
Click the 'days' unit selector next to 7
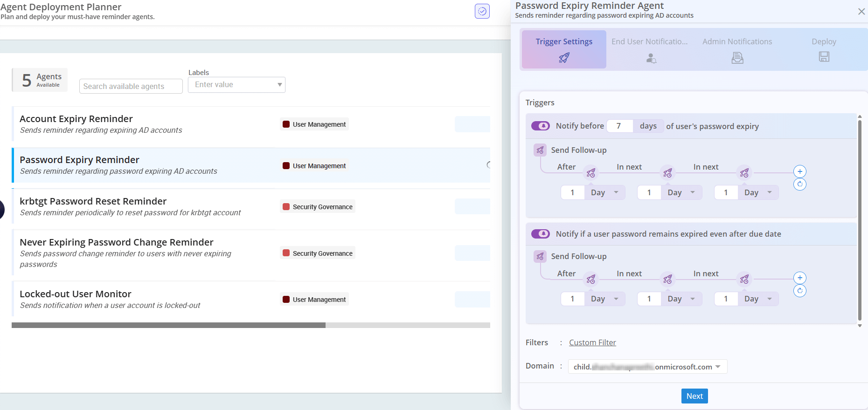click(648, 126)
